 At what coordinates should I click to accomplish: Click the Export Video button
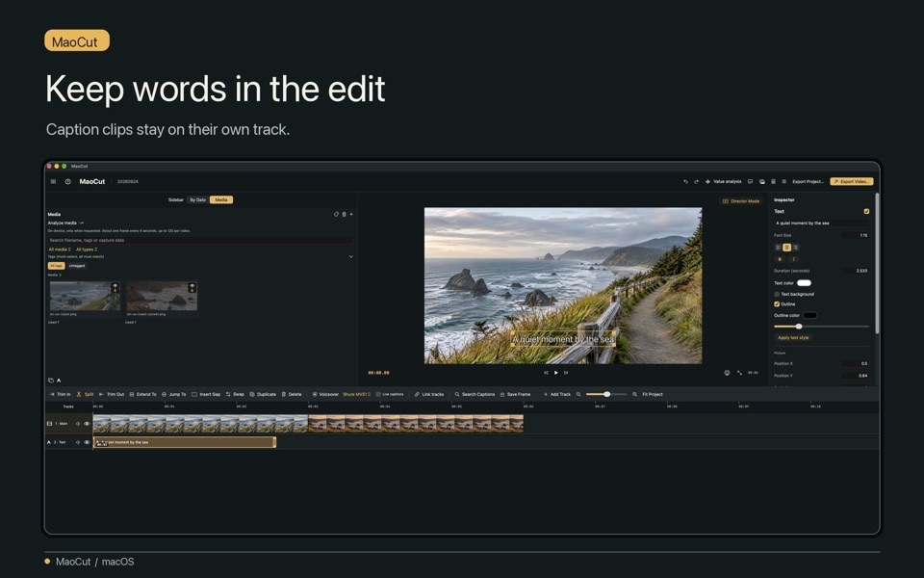coord(852,182)
